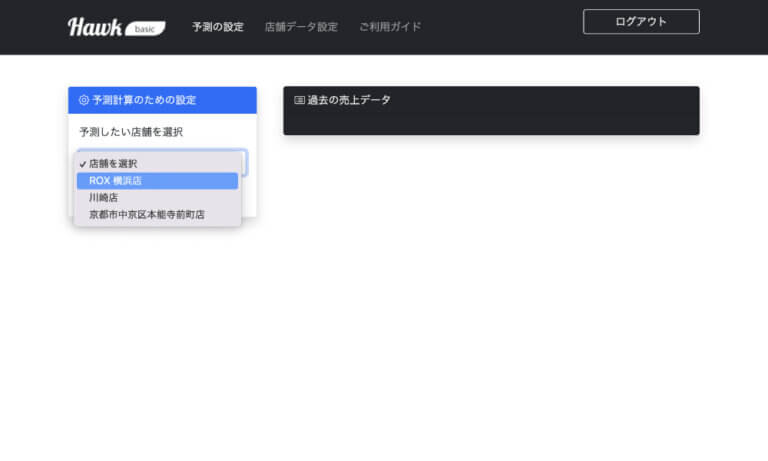Click the table icon beside 過去の売上データ
This screenshot has height=461, width=768.
(x=299, y=100)
